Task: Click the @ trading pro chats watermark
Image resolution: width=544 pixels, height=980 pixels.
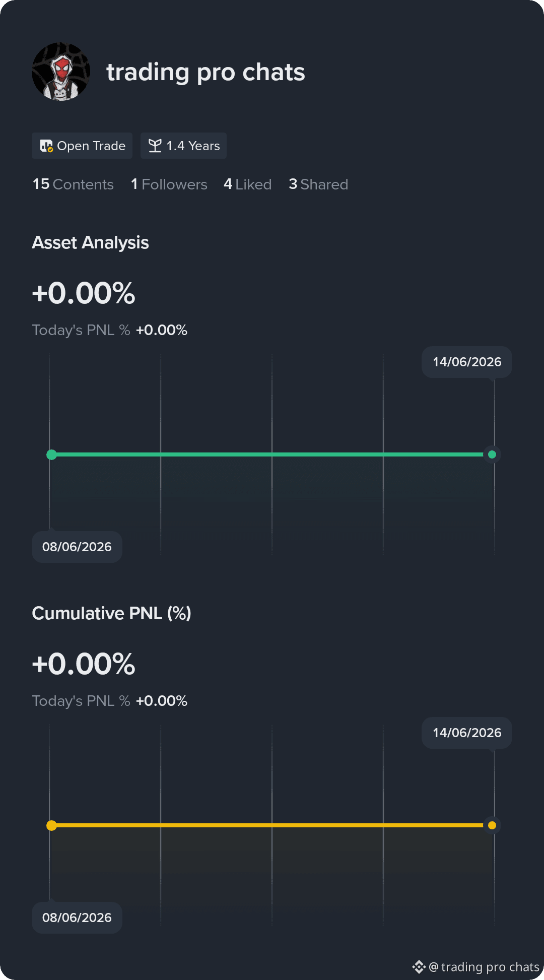Action: coord(484,967)
